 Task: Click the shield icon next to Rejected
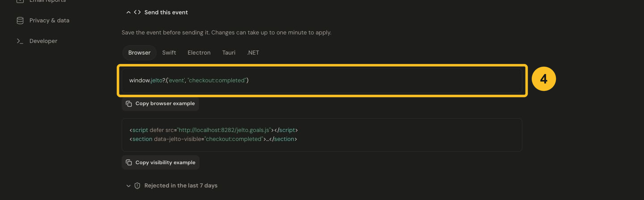pyautogui.click(x=137, y=186)
